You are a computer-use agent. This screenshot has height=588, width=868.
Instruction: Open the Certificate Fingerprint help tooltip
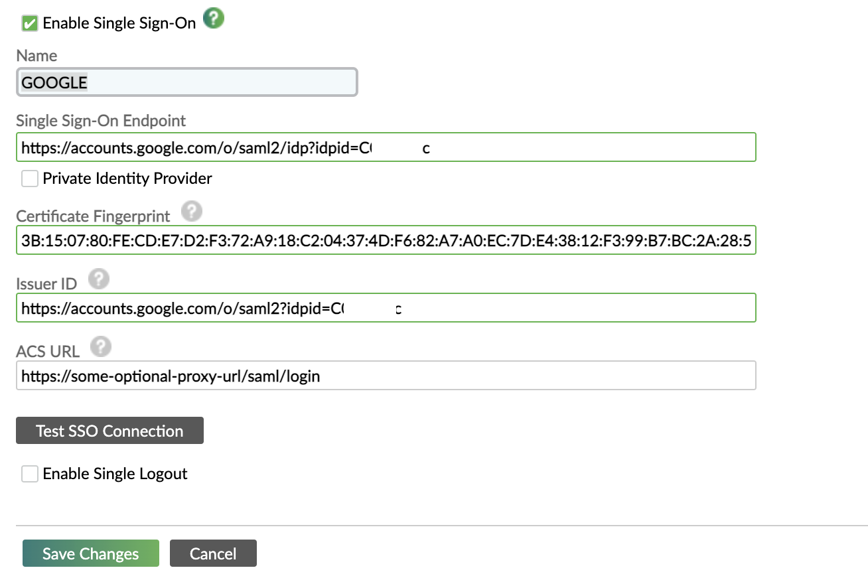(192, 211)
